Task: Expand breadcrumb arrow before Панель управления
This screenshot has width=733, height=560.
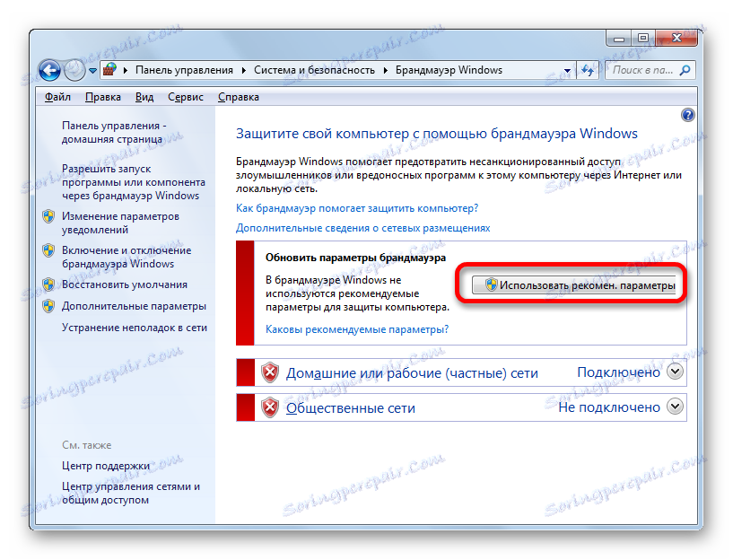Action: [126, 70]
